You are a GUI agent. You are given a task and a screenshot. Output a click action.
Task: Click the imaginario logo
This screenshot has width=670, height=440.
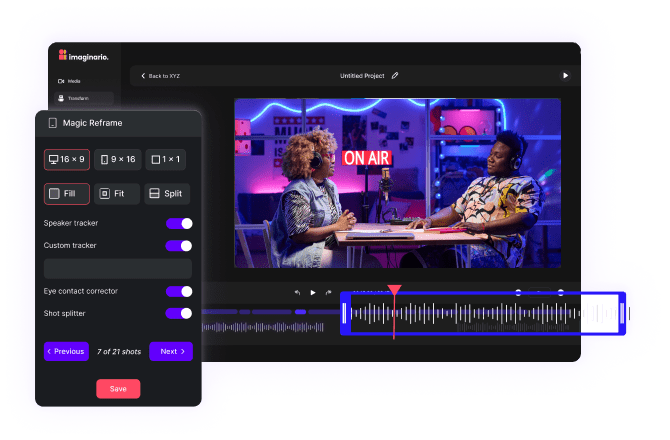tap(84, 56)
